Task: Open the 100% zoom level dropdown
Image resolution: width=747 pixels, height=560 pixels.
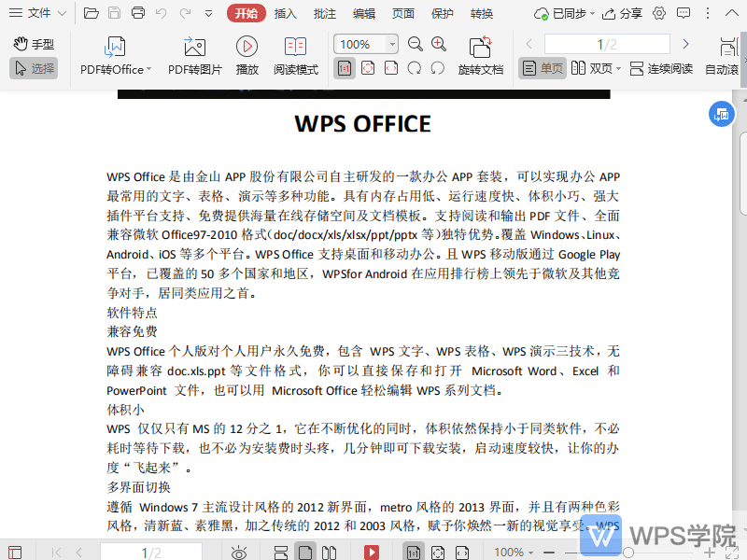Action: [x=364, y=43]
